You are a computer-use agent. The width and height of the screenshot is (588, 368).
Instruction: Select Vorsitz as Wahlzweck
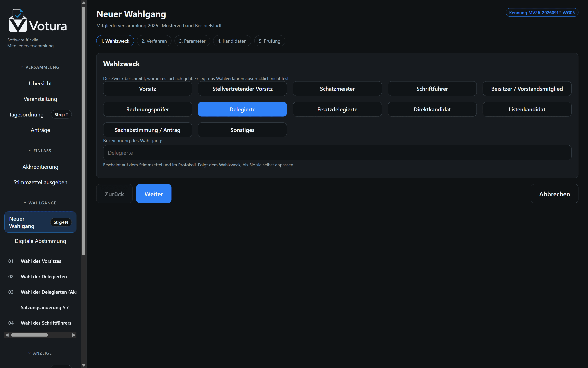pyautogui.click(x=148, y=89)
